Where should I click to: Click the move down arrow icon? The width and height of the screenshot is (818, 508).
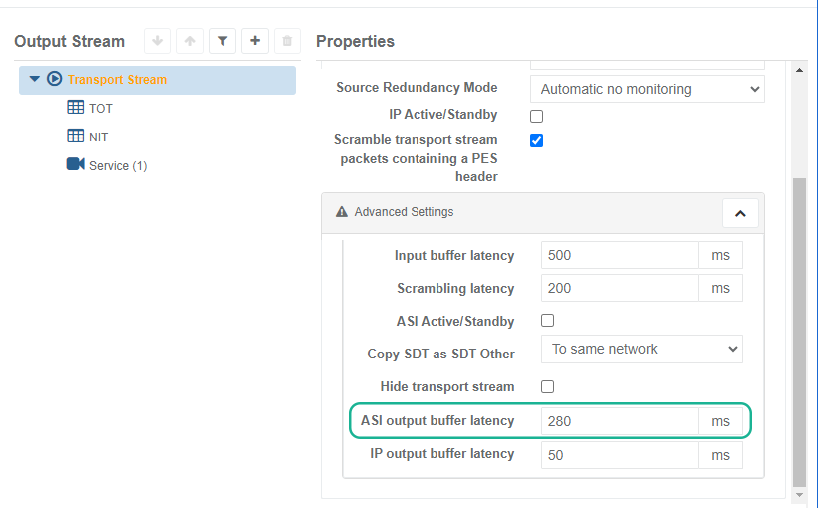(158, 41)
